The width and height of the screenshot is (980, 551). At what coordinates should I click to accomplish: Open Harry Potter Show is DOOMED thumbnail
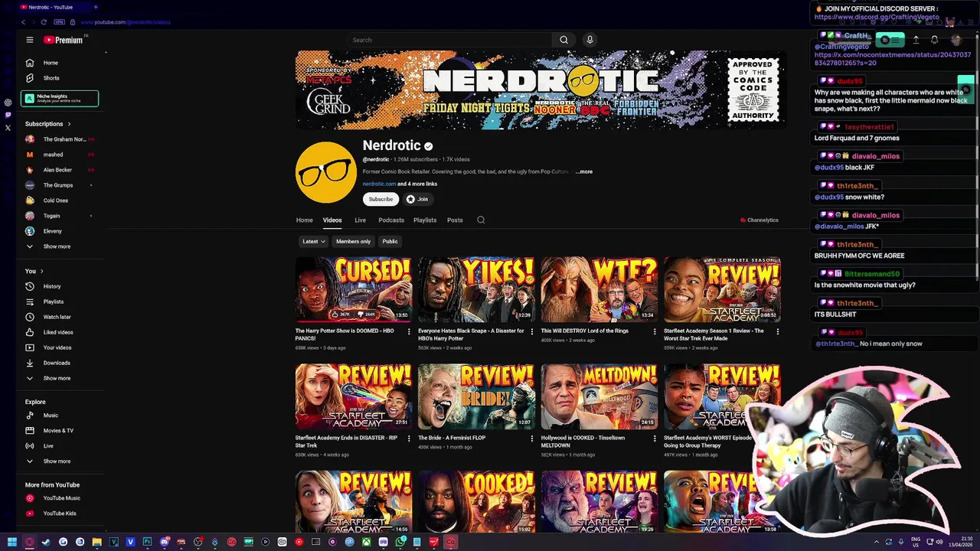[x=353, y=289]
